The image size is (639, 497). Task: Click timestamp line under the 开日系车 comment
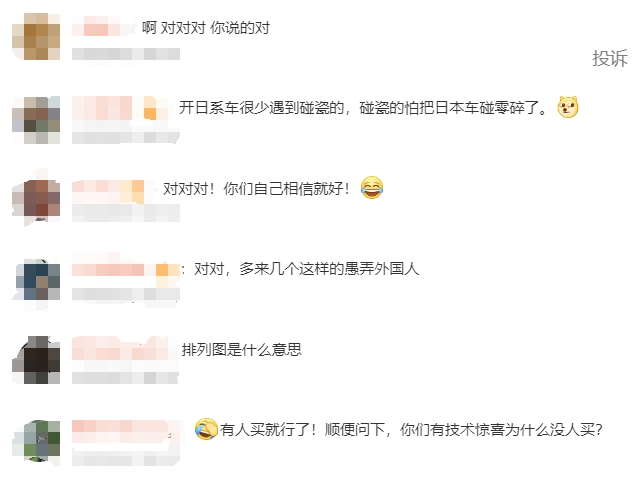[x=126, y=137]
